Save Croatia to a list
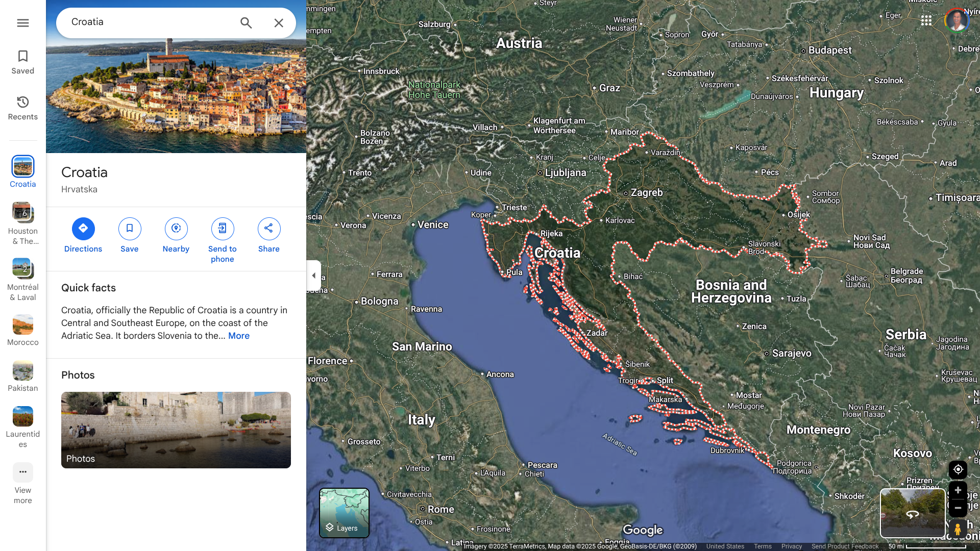 tap(130, 229)
